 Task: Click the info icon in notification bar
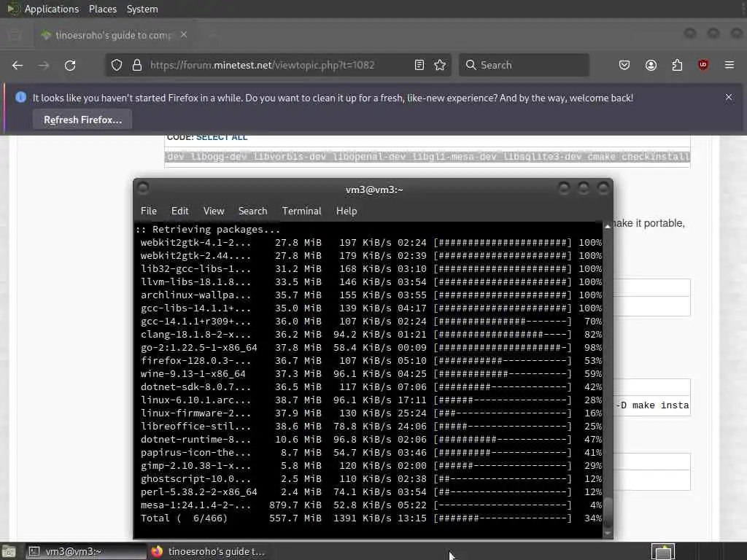click(x=20, y=97)
